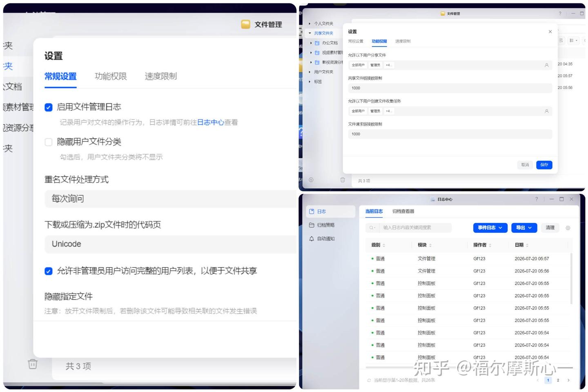Screen dimensions: 588x392
Task: Open the 每次询问 dropdown under 重名文件处理方式
Action: pyautogui.click(x=171, y=199)
